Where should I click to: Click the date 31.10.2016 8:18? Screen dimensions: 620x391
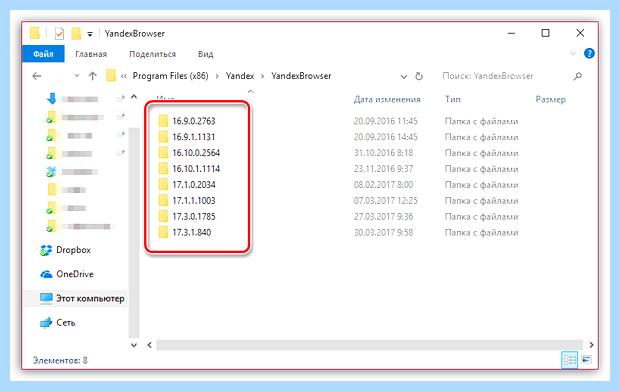click(x=383, y=153)
